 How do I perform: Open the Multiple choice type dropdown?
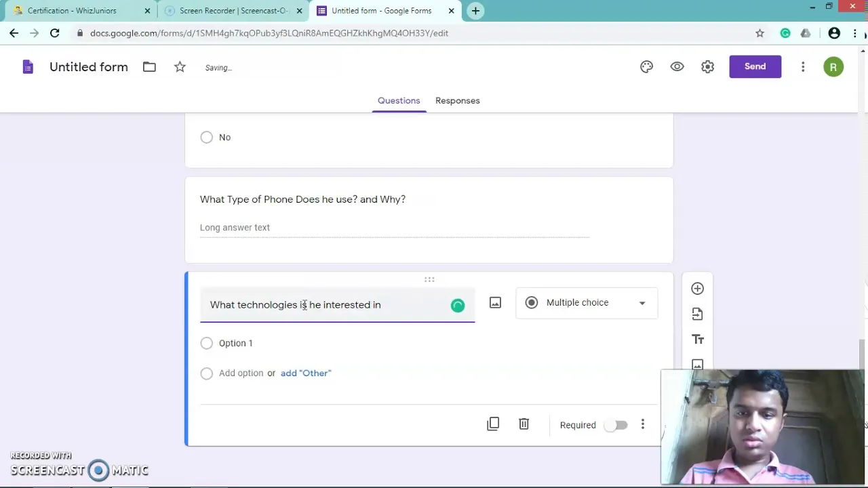(x=587, y=303)
